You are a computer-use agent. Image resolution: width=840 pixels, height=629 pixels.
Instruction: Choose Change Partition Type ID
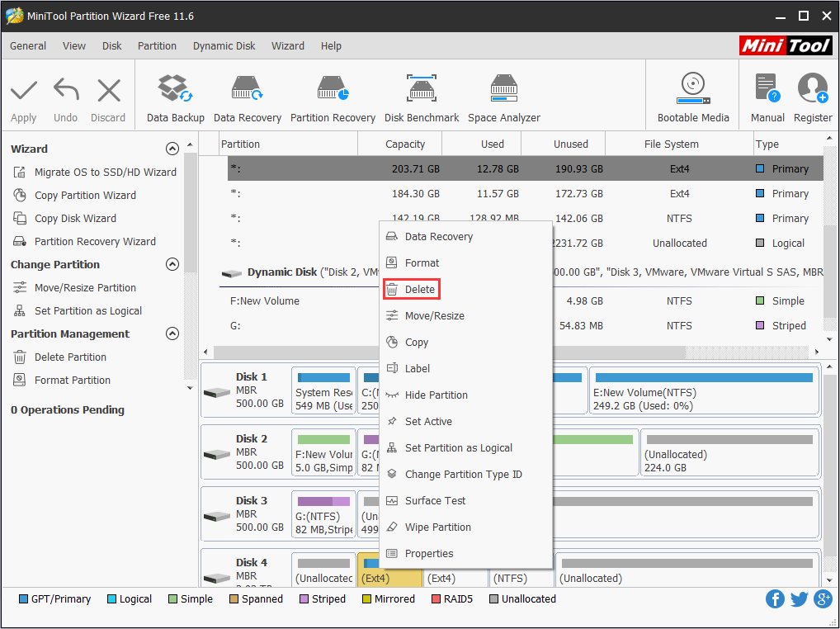[465, 474]
